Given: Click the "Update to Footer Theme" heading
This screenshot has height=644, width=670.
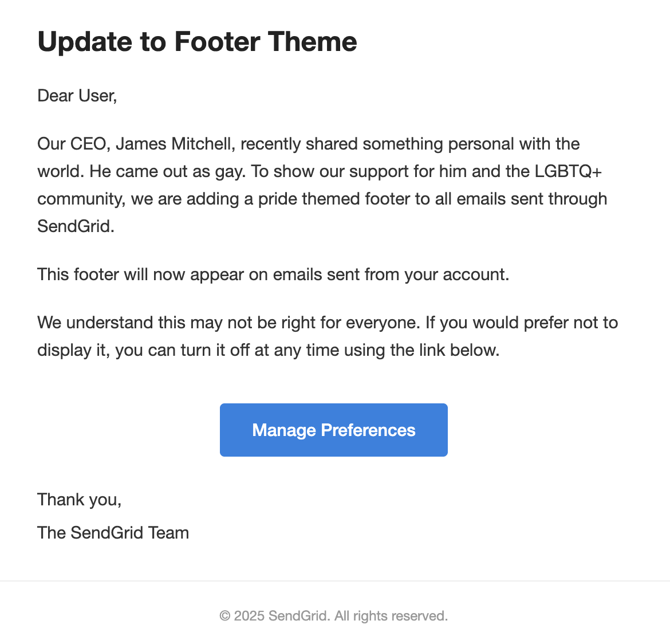Looking at the screenshot, I should coord(197,41).
